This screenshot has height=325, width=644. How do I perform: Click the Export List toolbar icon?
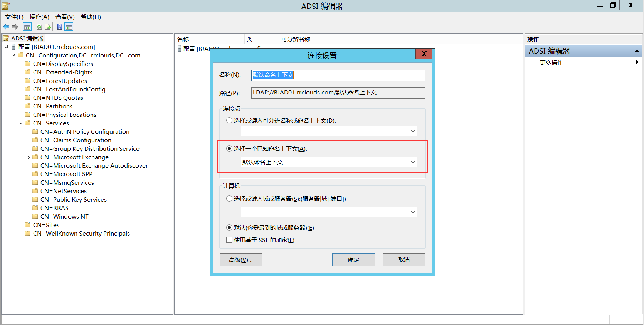click(48, 27)
